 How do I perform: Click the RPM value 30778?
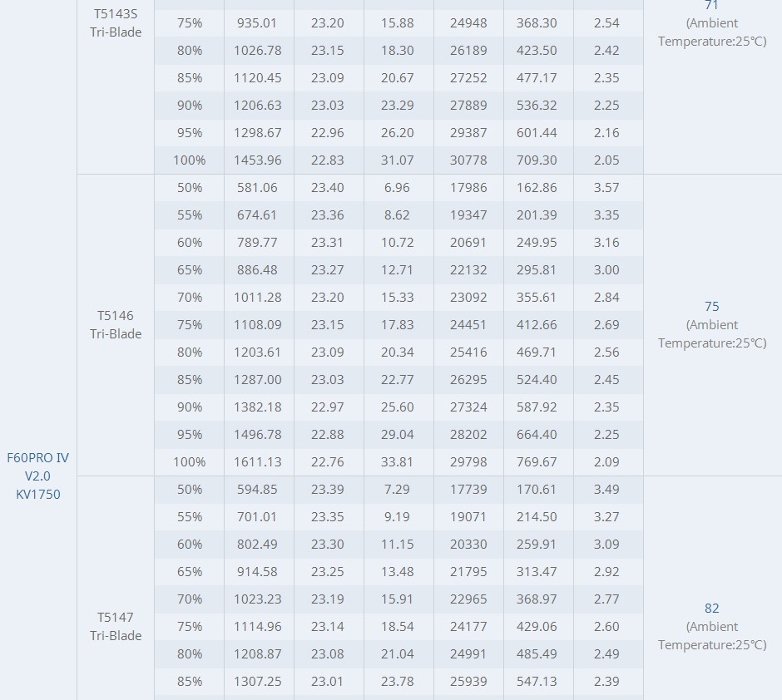468,160
